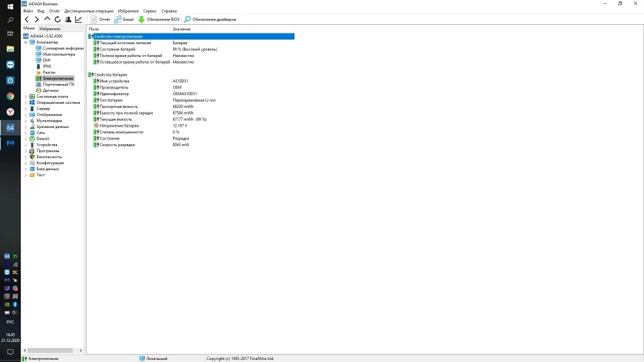The image size is (644, 362).
Task: Expand the Хранение данных node
Action: (x=26, y=127)
